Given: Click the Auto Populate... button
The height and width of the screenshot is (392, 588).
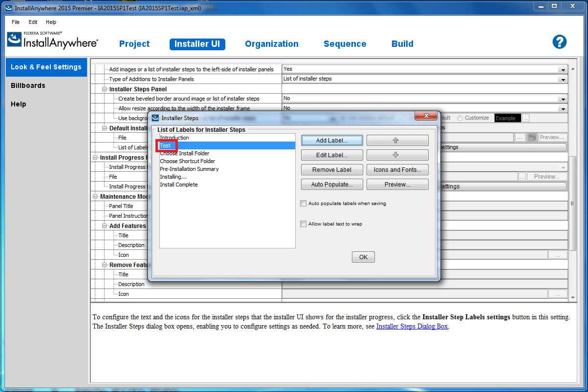Looking at the screenshot, I should 332,185.
